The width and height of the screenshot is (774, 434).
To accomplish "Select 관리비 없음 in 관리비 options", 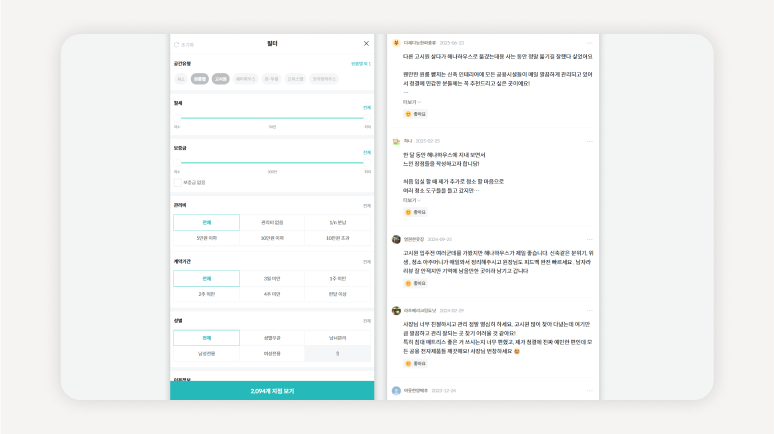I will coord(272,222).
